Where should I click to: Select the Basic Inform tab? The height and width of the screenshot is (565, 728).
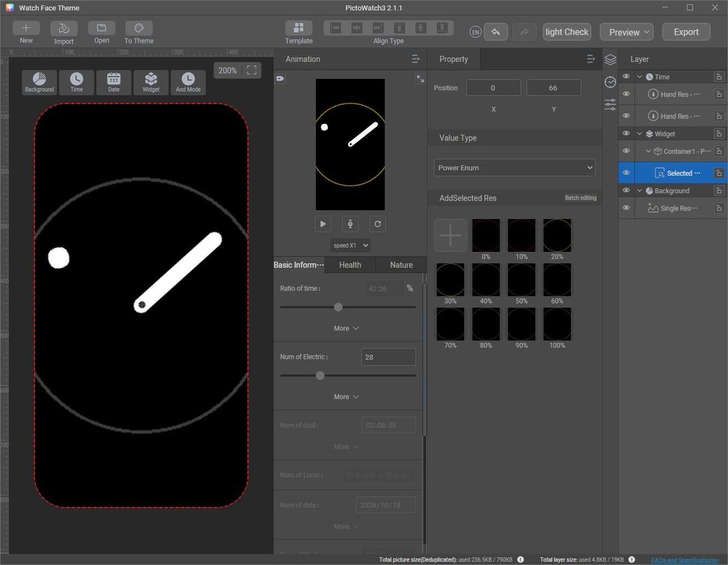(299, 265)
